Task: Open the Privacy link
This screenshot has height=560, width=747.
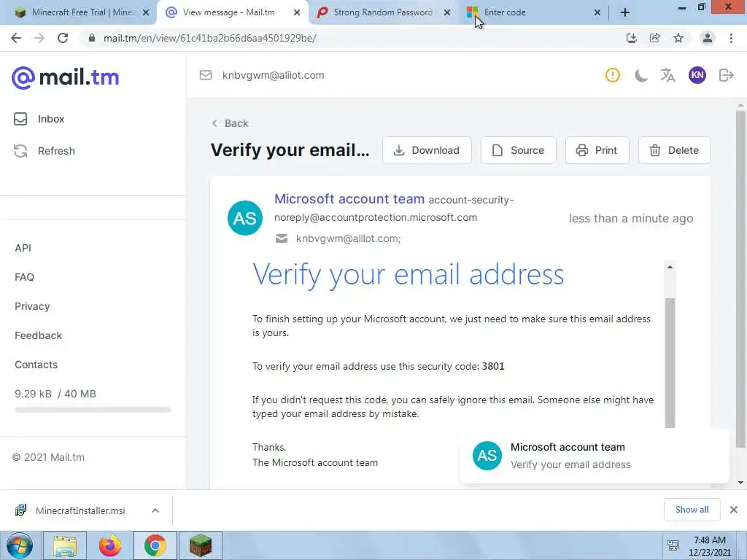Action: click(x=32, y=306)
